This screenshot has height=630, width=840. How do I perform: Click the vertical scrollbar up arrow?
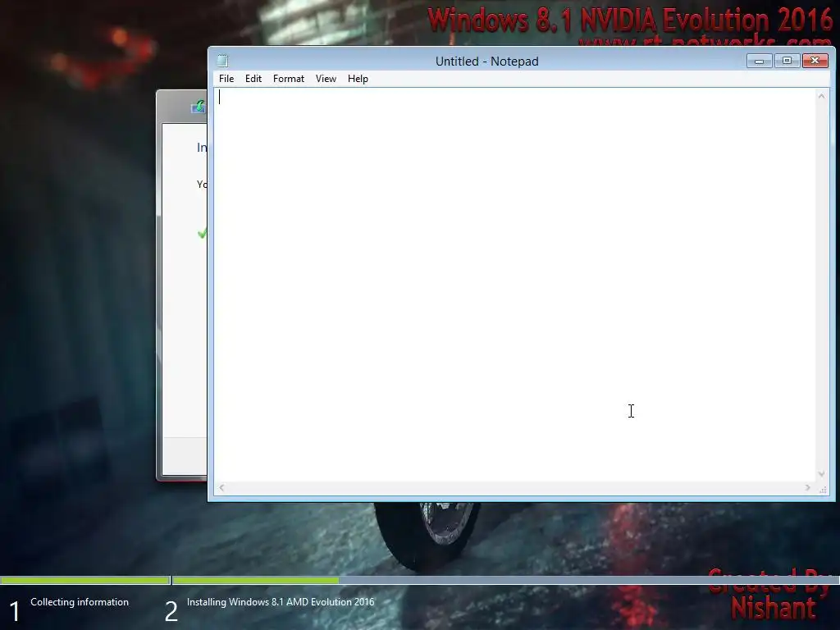(x=821, y=96)
